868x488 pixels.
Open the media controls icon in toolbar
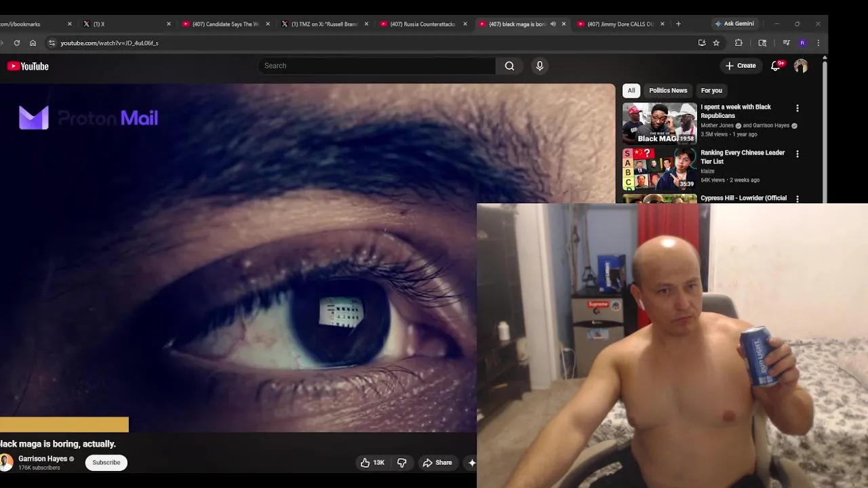tap(786, 43)
